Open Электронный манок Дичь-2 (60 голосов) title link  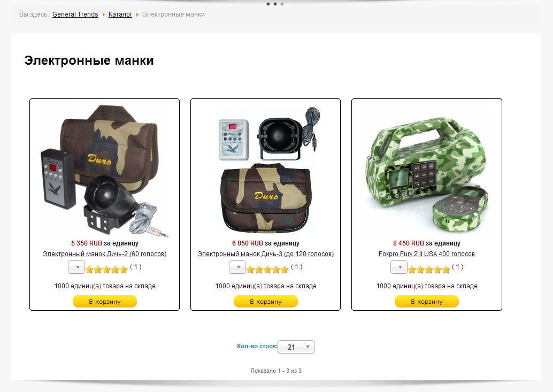(105, 254)
